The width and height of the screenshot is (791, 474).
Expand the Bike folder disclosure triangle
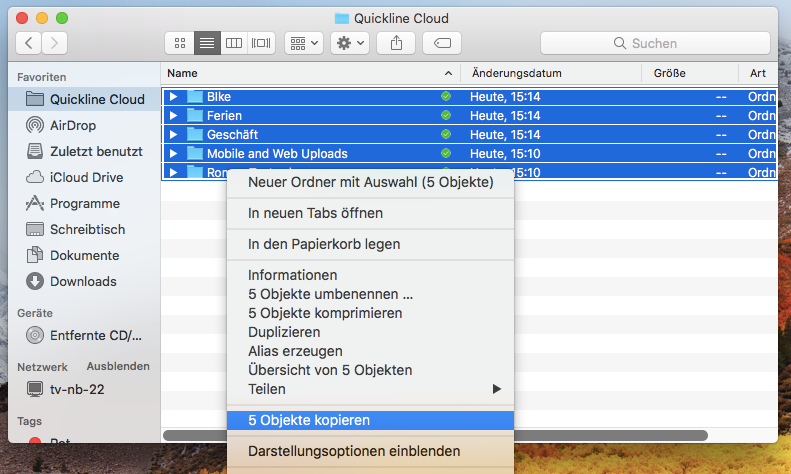coord(174,96)
